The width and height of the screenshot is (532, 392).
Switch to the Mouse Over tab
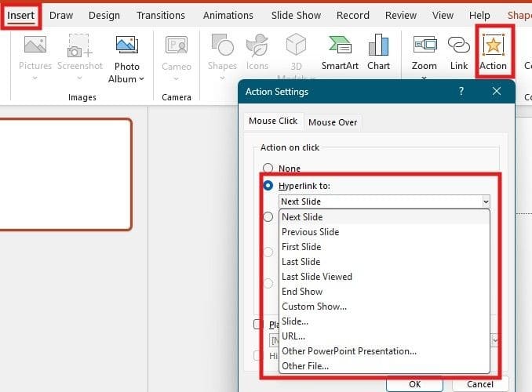pyautogui.click(x=333, y=122)
